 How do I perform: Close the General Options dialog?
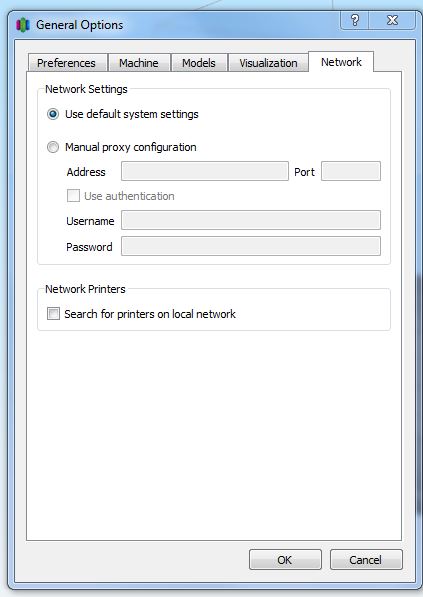(392, 20)
